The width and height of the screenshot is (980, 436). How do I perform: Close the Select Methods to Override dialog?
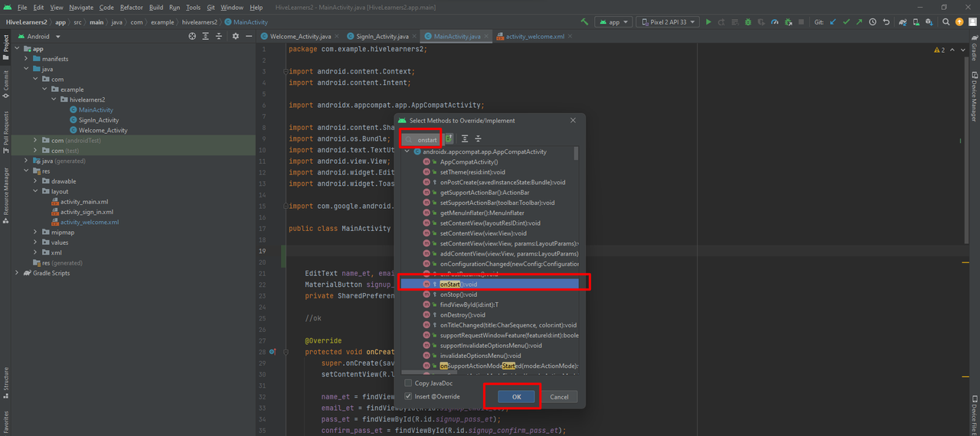(x=573, y=120)
